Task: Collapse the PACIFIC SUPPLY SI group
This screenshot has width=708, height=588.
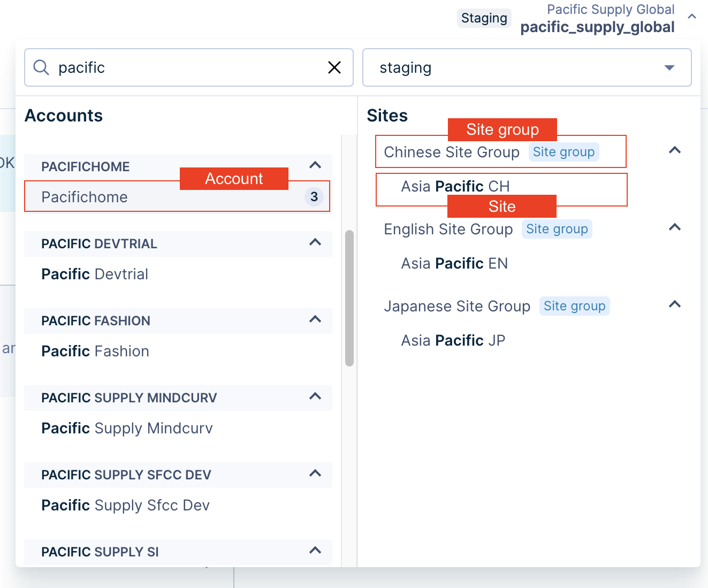Action: tap(315, 551)
